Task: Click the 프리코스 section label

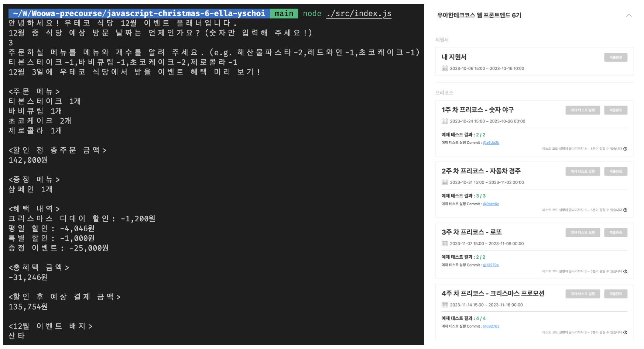Action: pos(444,93)
